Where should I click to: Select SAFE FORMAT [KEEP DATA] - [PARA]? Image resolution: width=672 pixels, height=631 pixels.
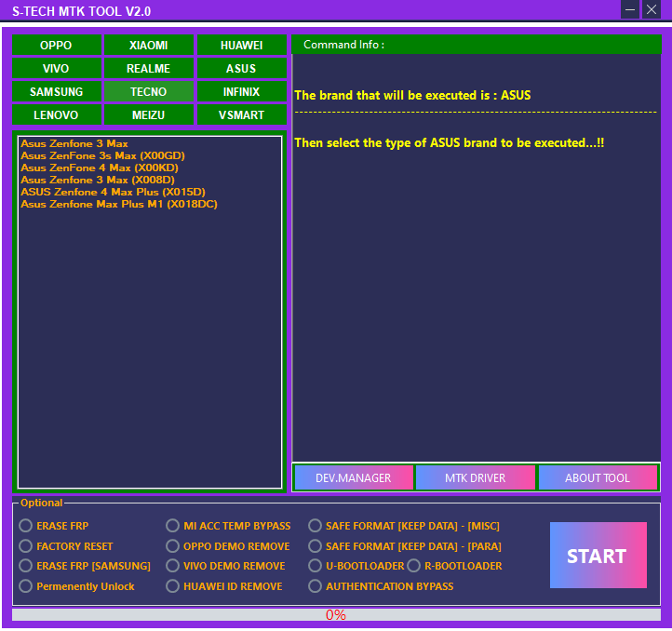pos(405,546)
